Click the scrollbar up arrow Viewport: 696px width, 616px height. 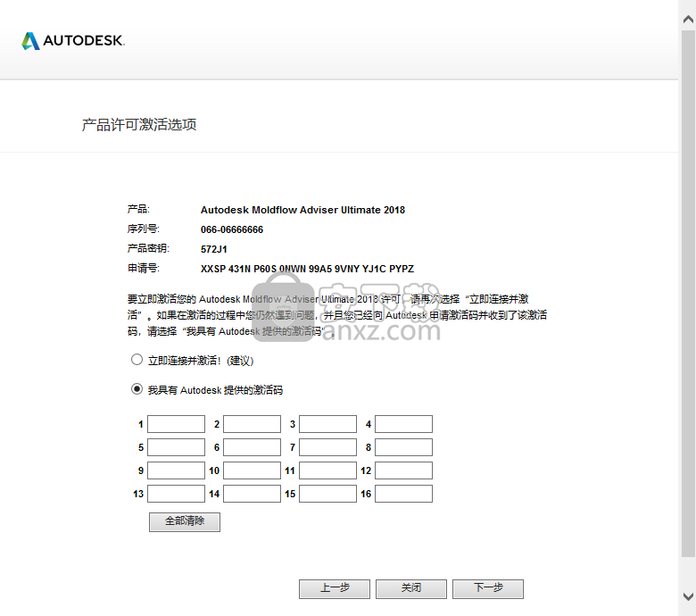coord(689,19)
